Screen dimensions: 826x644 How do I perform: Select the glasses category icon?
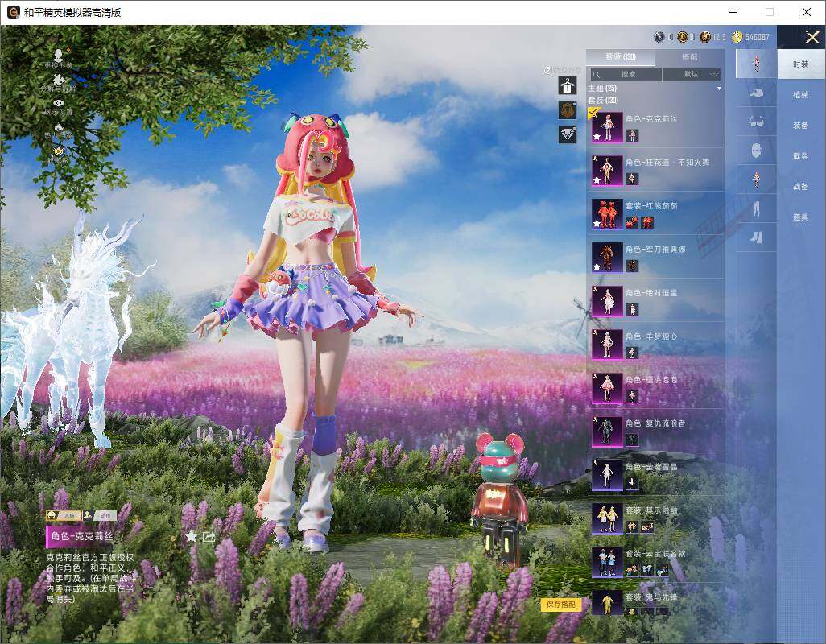coord(756,122)
